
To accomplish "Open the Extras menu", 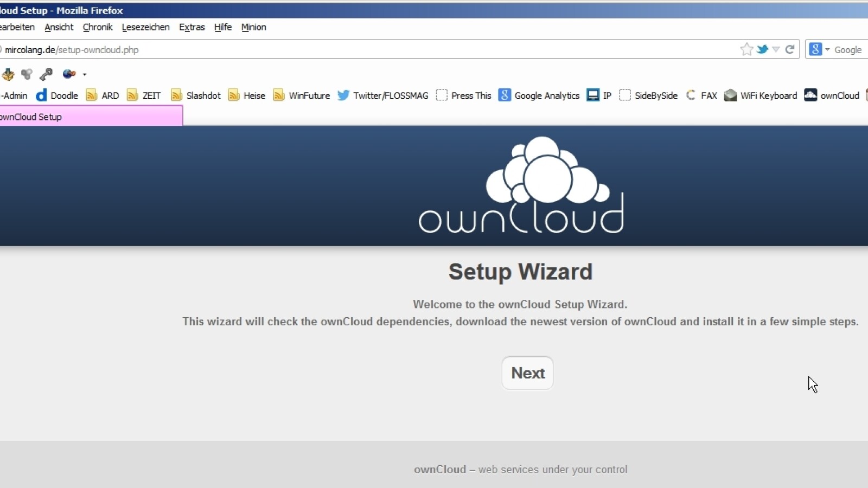I will tap(192, 27).
